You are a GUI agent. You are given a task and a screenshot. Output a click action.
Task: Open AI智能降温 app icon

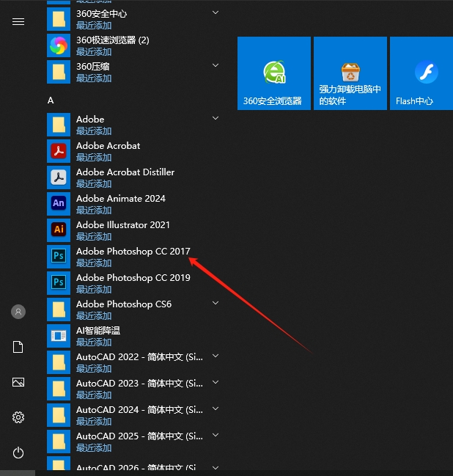[59, 336]
